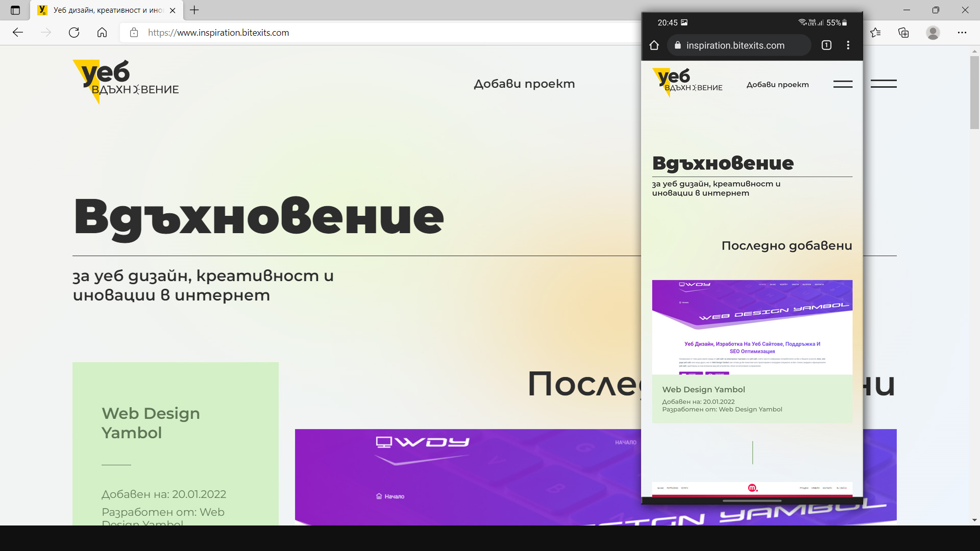Tap the picture notification icon in phone status bar
980x551 pixels.
click(x=684, y=22)
